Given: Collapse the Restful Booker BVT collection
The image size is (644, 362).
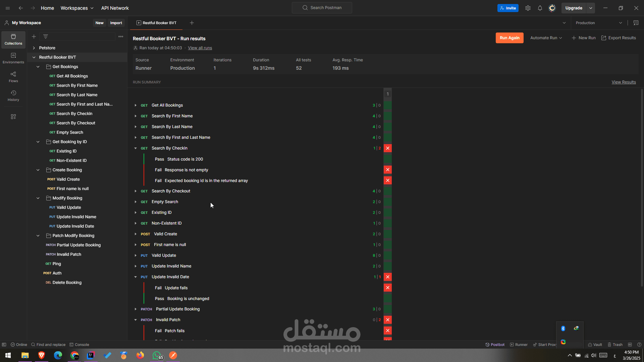Looking at the screenshot, I should click(x=34, y=57).
